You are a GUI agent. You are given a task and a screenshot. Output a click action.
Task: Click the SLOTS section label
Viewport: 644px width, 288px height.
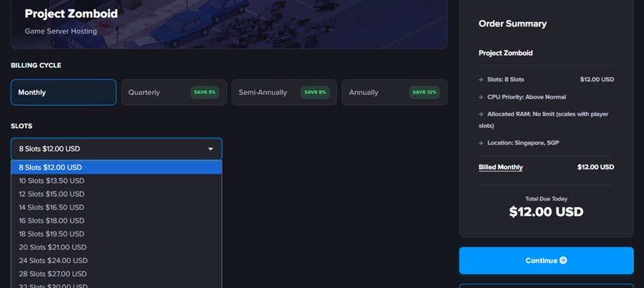point(21,126)
